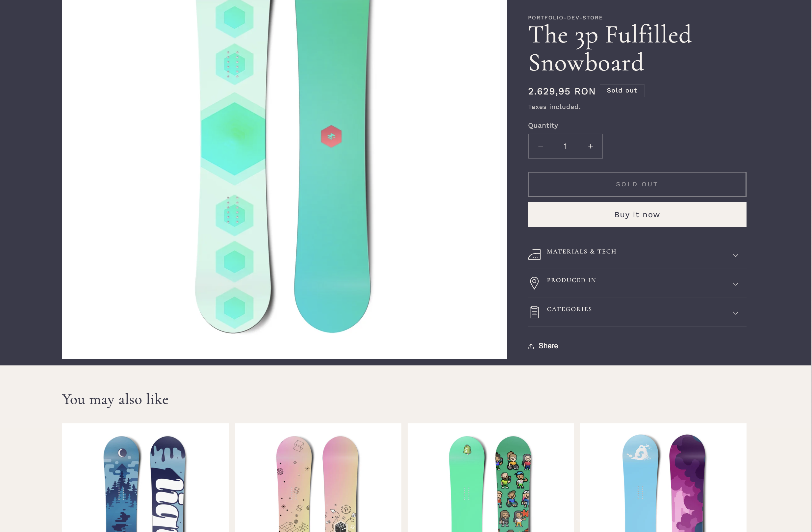Click the Share link text
Screen dimensions: 812x532
pyautogui.click(x=548, y=346)
